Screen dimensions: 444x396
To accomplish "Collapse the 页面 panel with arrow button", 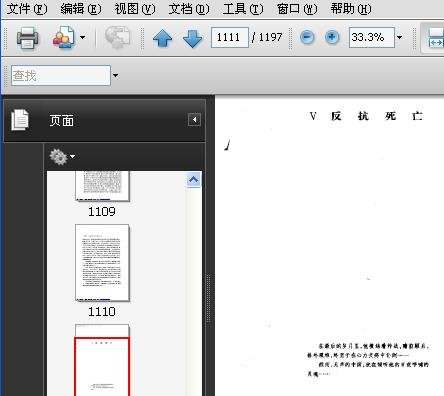I will (194, 120).
